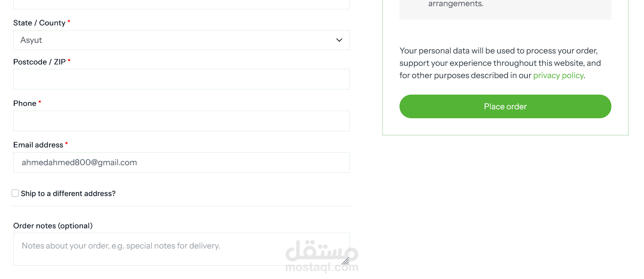The image size is (644, 279).
Task: Tick the Ship to a different address checkbox
Action: (x=15, y=193)
